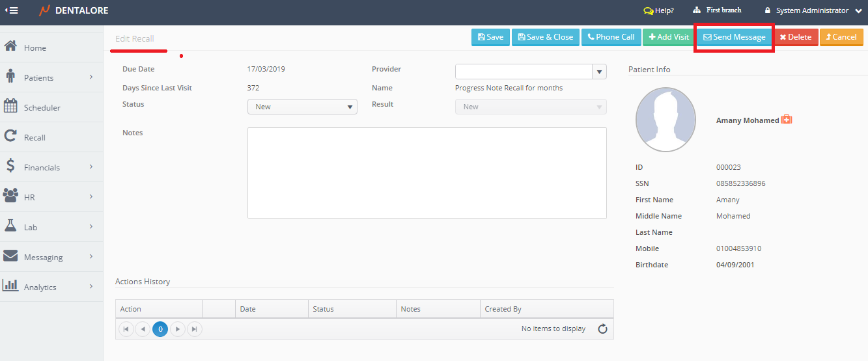
Task: Open the Provider dropdown
Action: coord(599,72)
